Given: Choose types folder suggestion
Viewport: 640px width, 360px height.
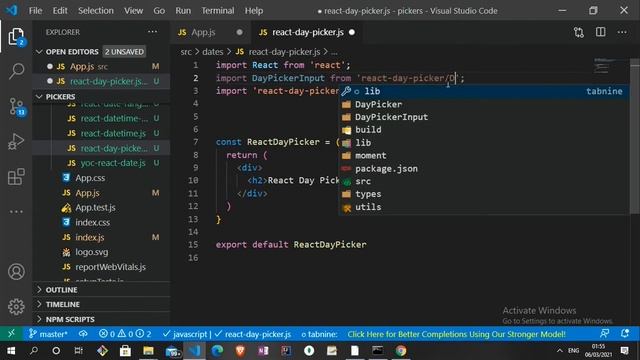Looking at the screenshot, I should (x=484, y=194).
